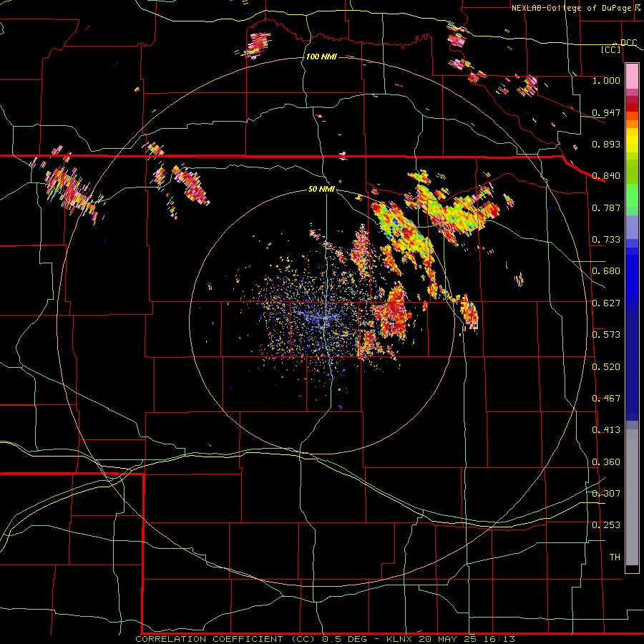Image resolution: width=644 pixels, height=644 pixels.
Task: Click the [CC] product label above color scale
Action: (611, 49)
